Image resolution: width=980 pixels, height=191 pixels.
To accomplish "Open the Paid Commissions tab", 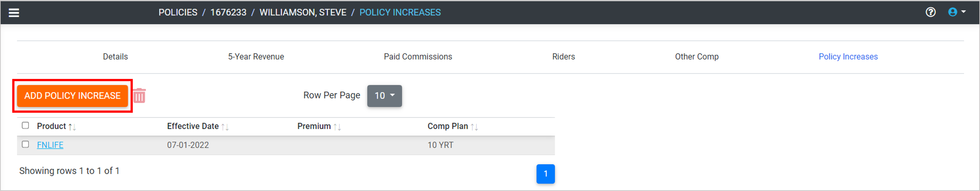I will click(418, 57).
